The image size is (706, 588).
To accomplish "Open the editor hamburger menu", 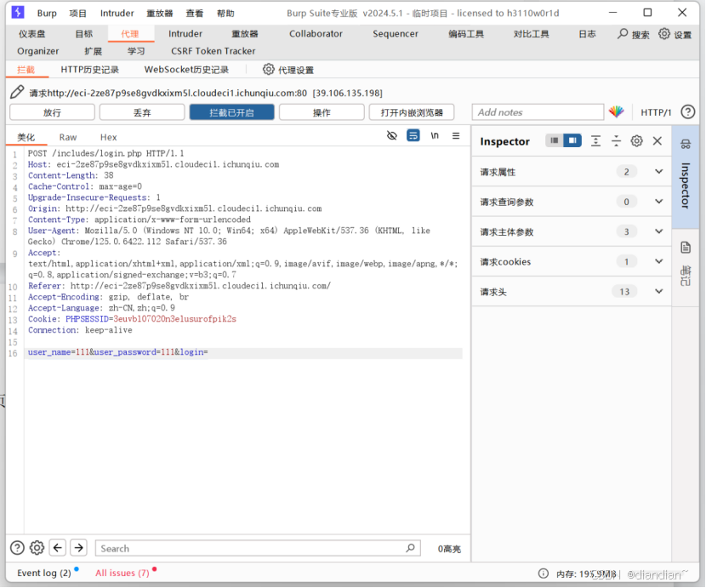I will click(456, 135).
